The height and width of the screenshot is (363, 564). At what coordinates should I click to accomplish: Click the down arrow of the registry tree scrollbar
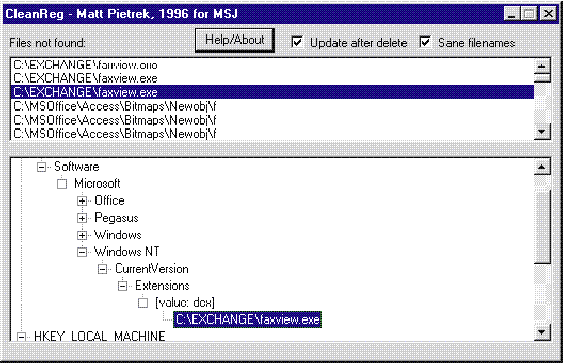(x=542, y=333)
